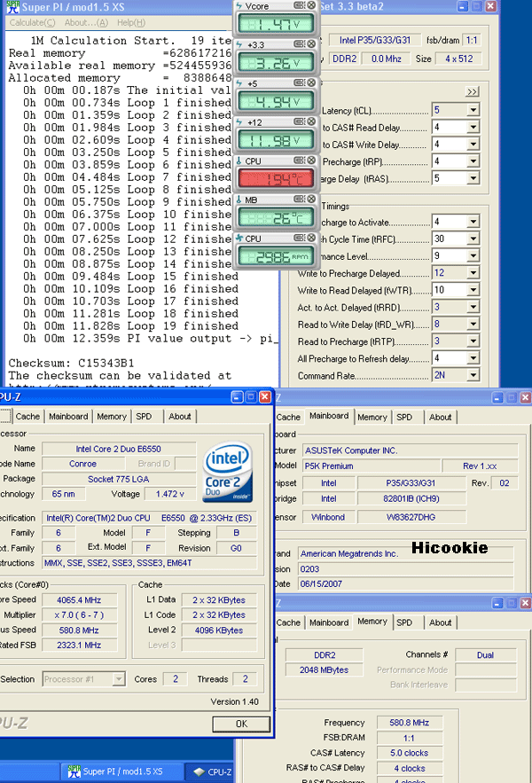The image size is (532, 783).
Task: Open the Help menu in Super PI
Action: [130, 22]
